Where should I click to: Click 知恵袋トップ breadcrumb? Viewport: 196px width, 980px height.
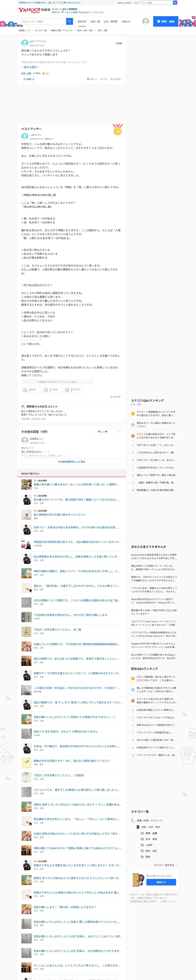(x=24, y=30)
